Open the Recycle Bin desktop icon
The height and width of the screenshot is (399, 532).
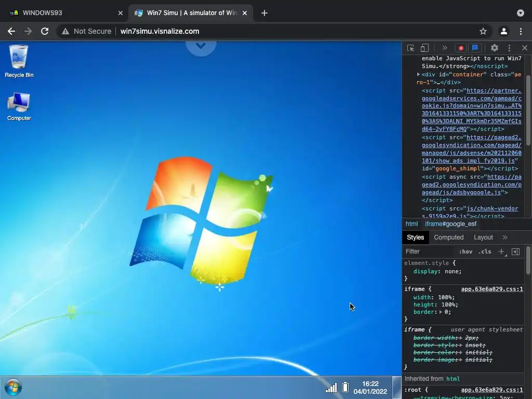click(19, 61)
